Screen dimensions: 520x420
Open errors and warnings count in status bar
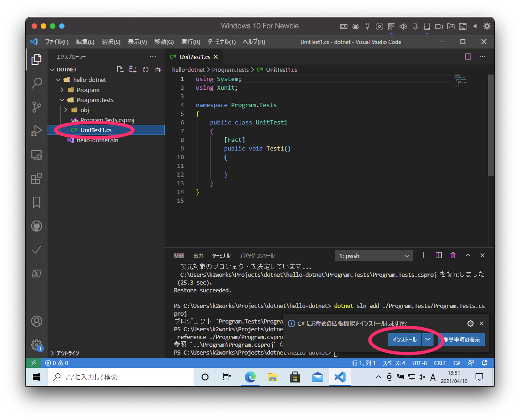57,363
